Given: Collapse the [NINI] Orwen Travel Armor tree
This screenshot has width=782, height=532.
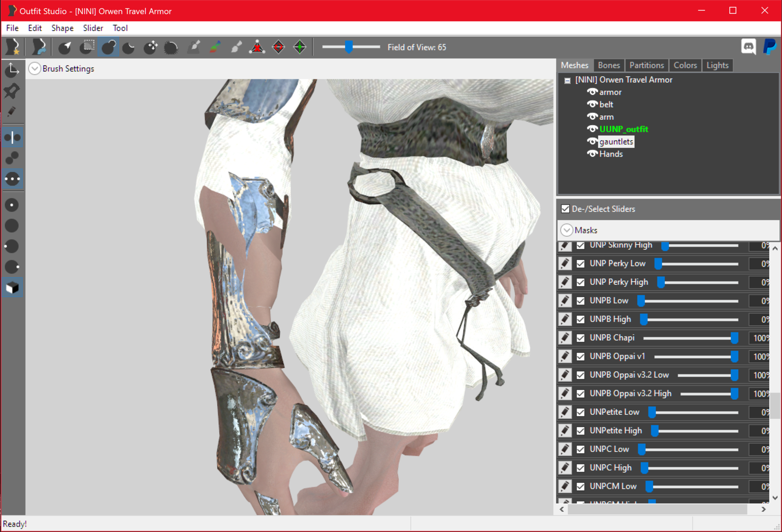Looking at the screenshot, I should point(567,80).
